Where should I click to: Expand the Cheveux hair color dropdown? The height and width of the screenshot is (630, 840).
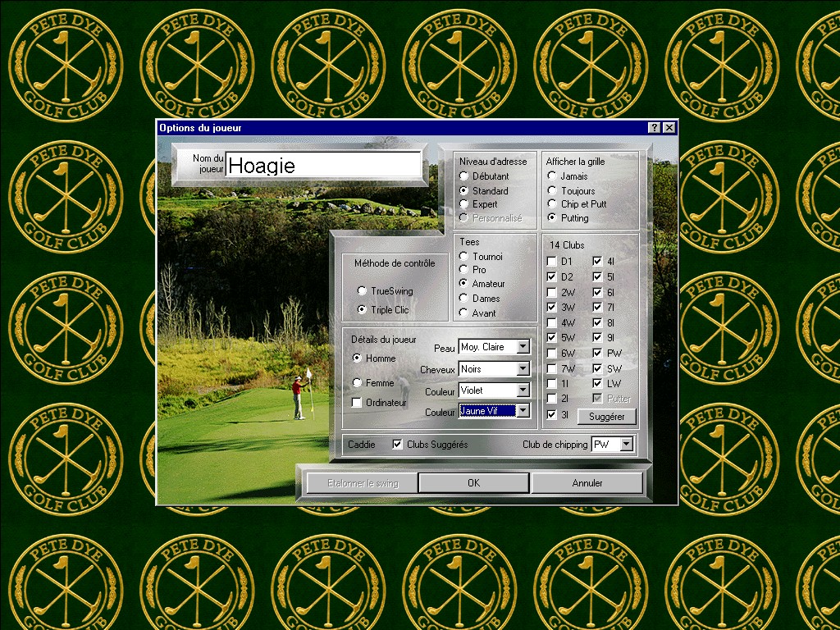(x=523, y=368)
